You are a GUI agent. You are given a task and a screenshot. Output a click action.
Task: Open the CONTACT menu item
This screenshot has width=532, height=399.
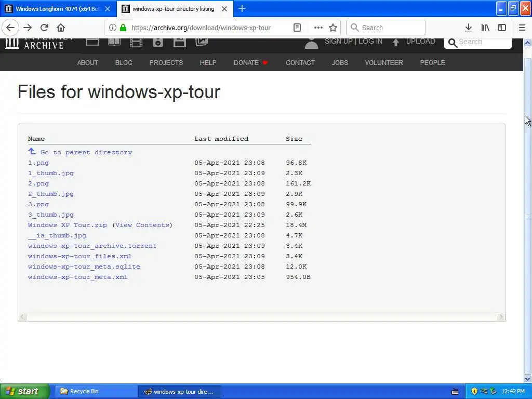[x=300, y=63]
